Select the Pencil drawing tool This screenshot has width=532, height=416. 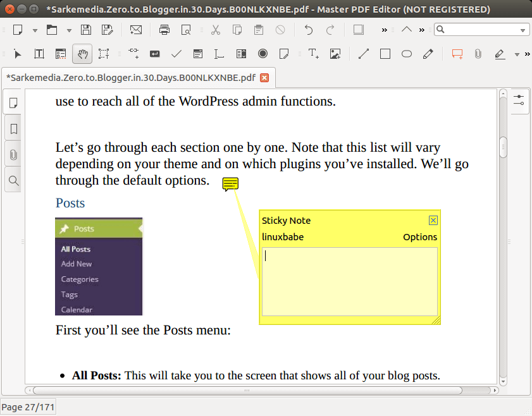click(x=428, y=54)
